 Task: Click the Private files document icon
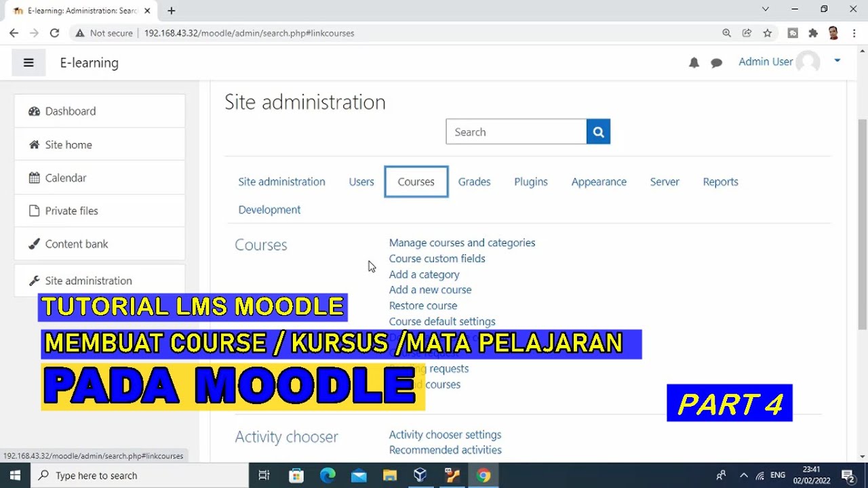[34, 211]
